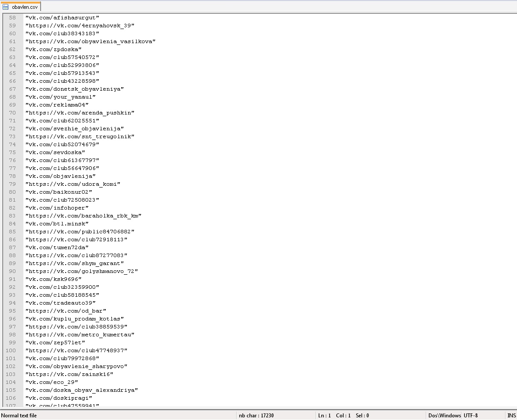
Task: Click "Normal text file" in status bar
Action: coord(19,416)
